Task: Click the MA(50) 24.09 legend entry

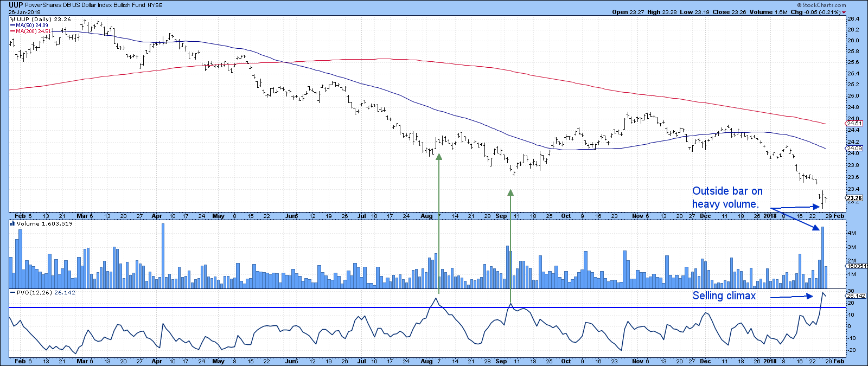Action: click(32, 25)
